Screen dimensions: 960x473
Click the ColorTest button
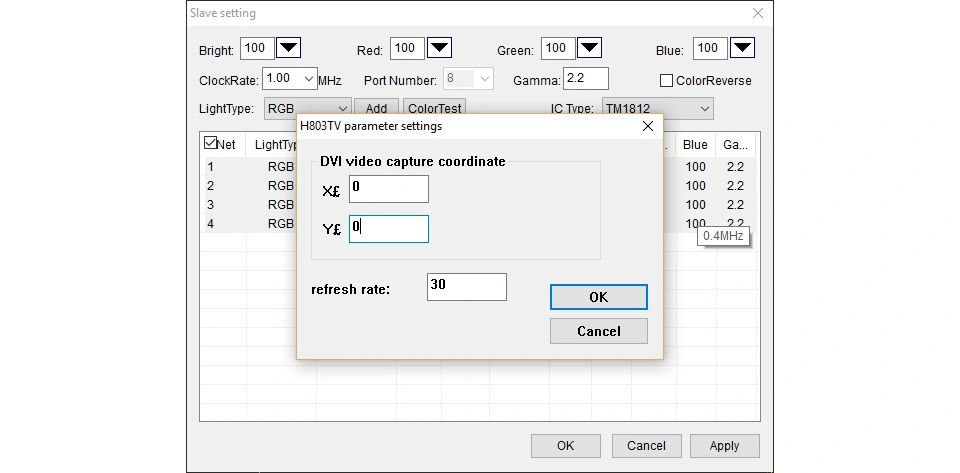(435, 108)
